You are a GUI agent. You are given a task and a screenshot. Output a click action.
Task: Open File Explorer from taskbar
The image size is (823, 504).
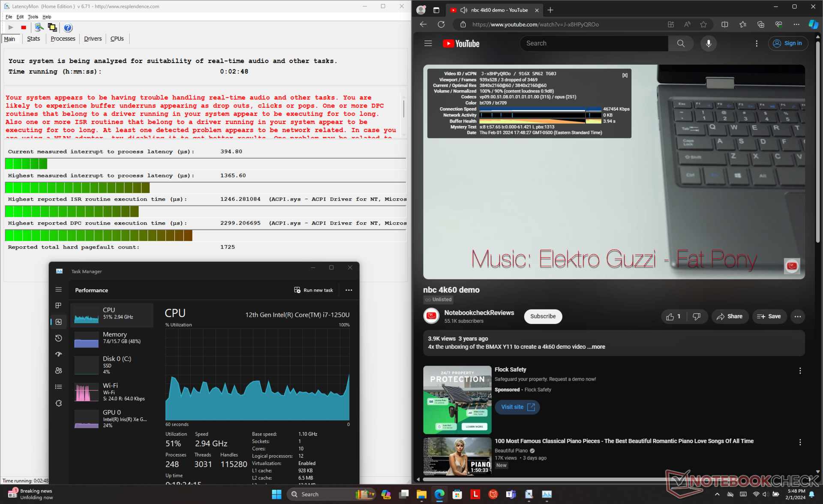pos(421,494)
